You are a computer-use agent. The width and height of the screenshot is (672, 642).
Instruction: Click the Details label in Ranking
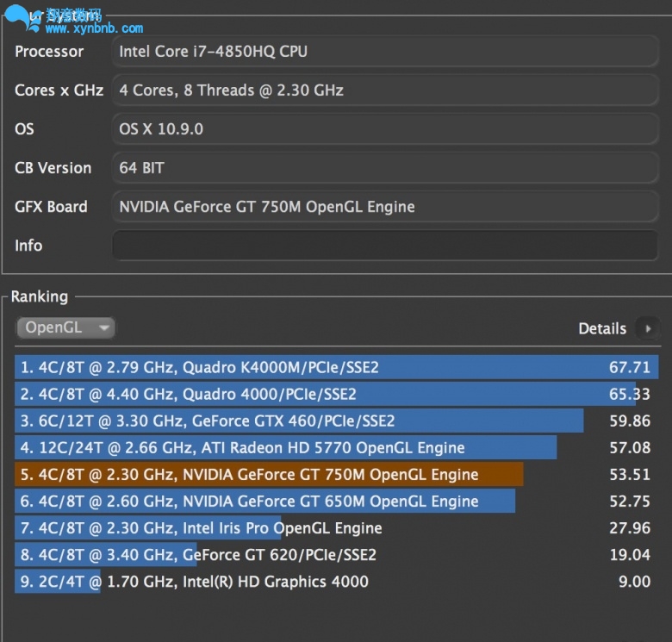[601, 328]
